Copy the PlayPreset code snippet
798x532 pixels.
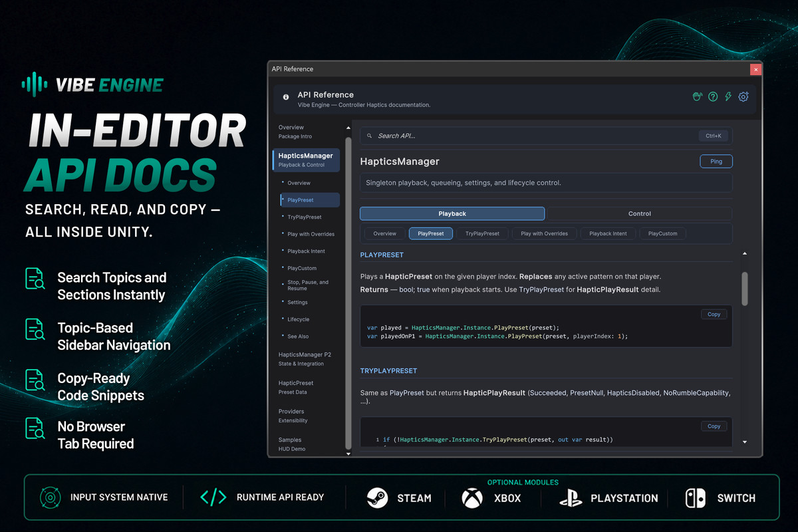coord(714,315)
